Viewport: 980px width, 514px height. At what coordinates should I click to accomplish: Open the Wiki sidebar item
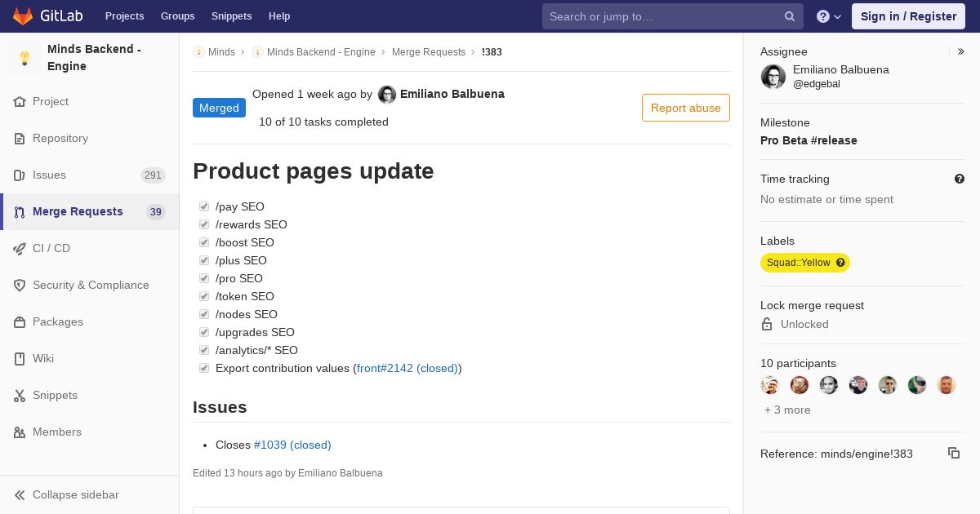click(90, 359)
